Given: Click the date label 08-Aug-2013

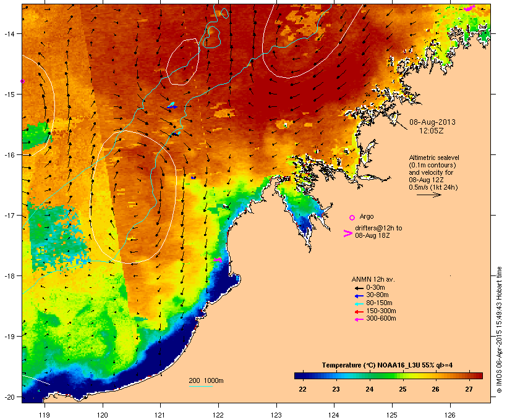Looking at the screenshot, I should [x=432, y=122].
